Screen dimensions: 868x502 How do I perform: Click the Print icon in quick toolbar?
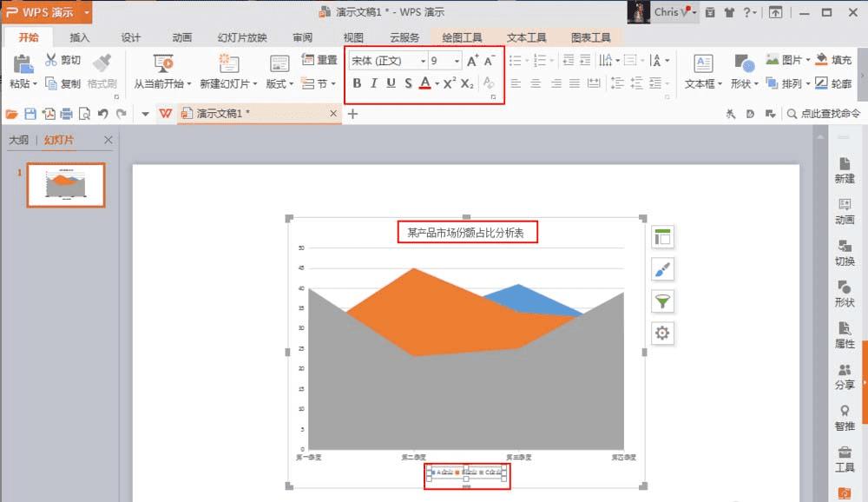[67, 114]
